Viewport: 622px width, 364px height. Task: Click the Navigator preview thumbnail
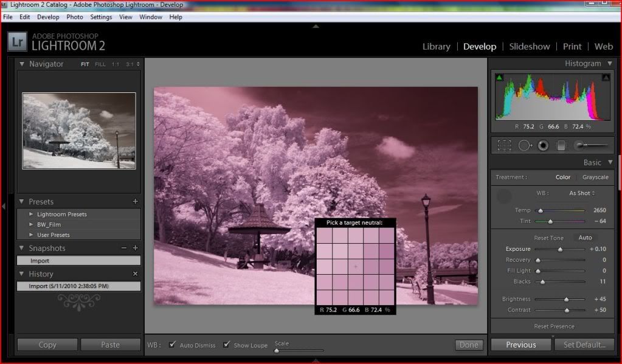[79, 131]
